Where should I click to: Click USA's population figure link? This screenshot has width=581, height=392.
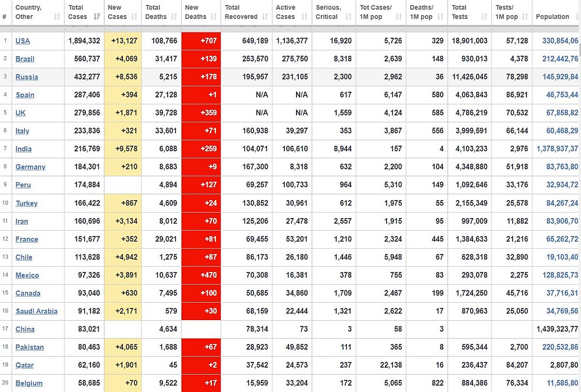click(x=560, y=41)
